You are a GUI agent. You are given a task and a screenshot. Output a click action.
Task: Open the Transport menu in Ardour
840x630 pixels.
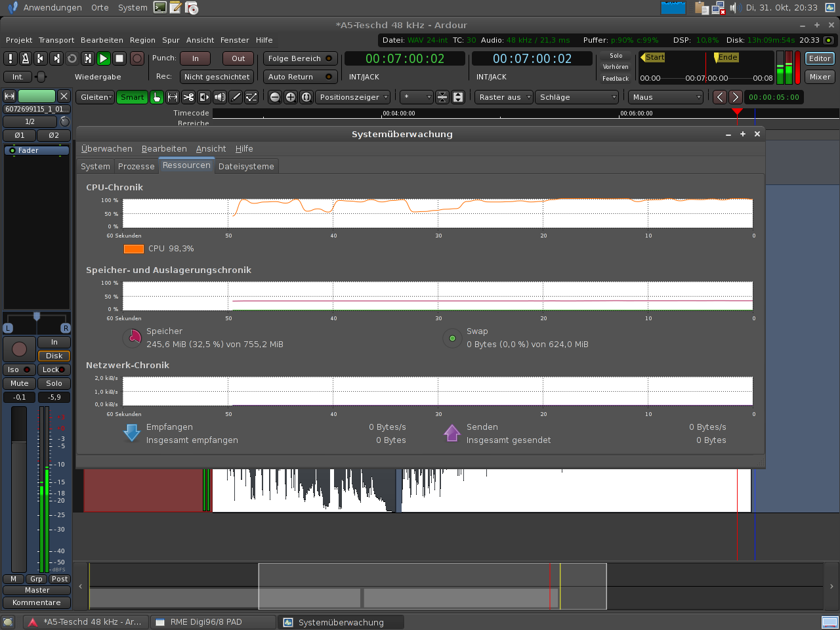click(56, 40)
